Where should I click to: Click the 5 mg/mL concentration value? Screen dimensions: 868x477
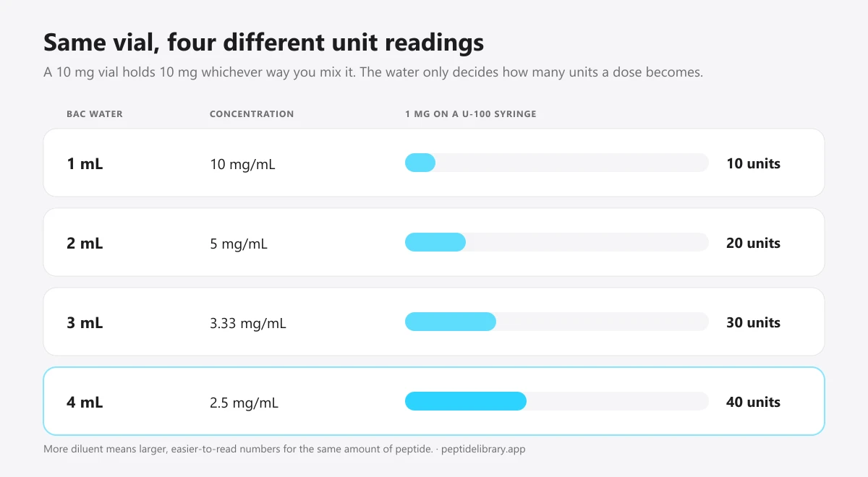pos(239,244)
